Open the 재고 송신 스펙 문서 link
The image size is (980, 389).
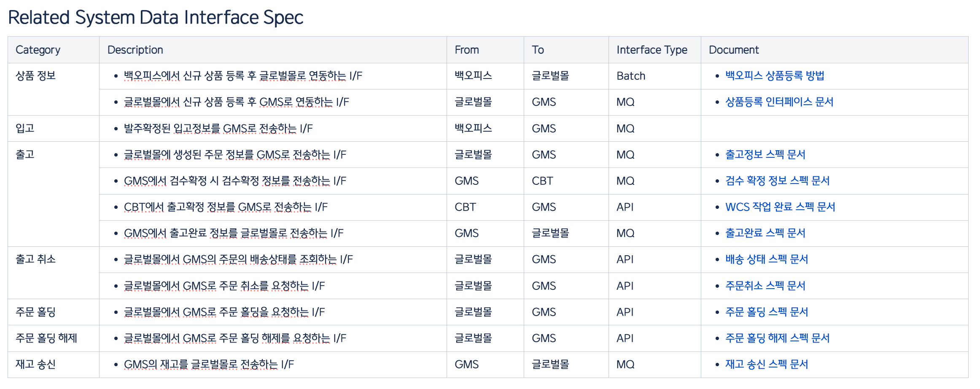767,365
